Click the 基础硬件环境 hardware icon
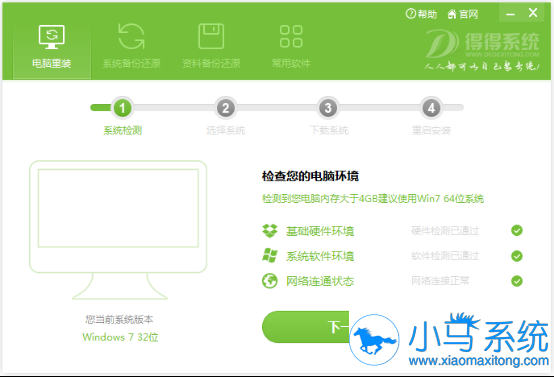This screenshot has width=554, height=377. point(270,231)
